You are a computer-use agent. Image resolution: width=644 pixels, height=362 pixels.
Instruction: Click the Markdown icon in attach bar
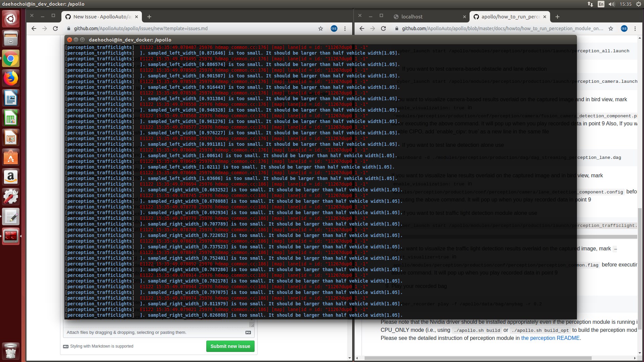pyautogui.click(x=248, y=333)
